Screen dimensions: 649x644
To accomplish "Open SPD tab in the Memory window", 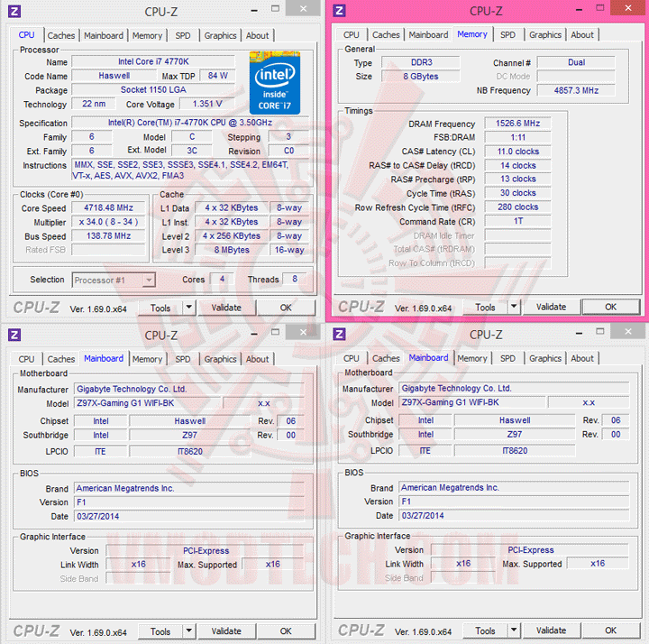I will click(507, 35).
